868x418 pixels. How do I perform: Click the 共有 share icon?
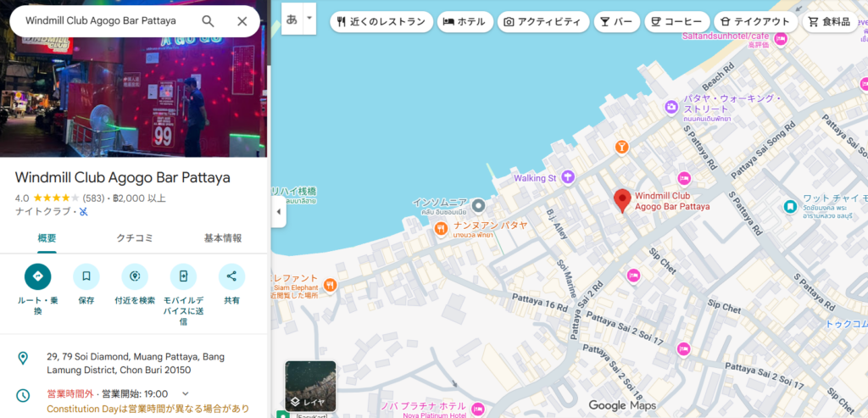point(231,276)
